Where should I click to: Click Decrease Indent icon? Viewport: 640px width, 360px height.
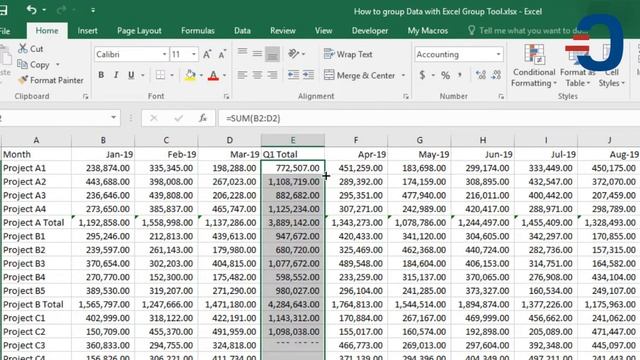click(x=293, y=75)
